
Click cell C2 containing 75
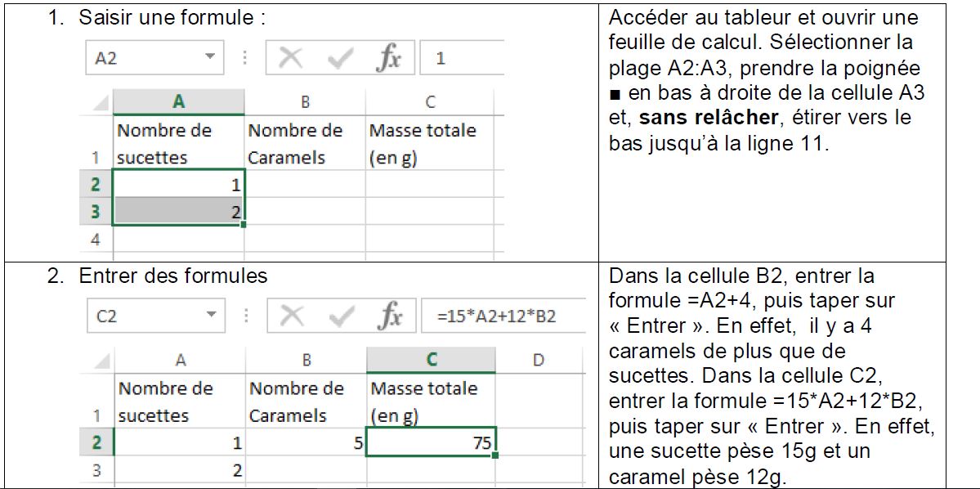[431, 443]
